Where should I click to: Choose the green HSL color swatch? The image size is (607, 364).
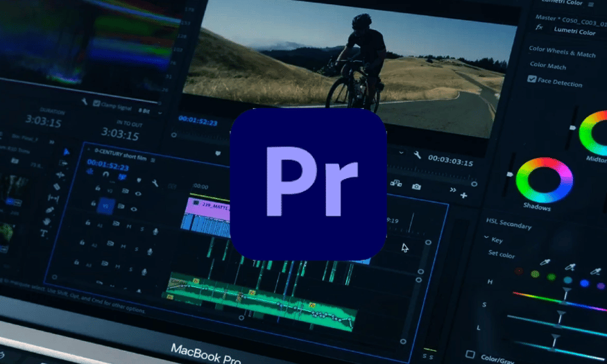[x=552, y=277]
